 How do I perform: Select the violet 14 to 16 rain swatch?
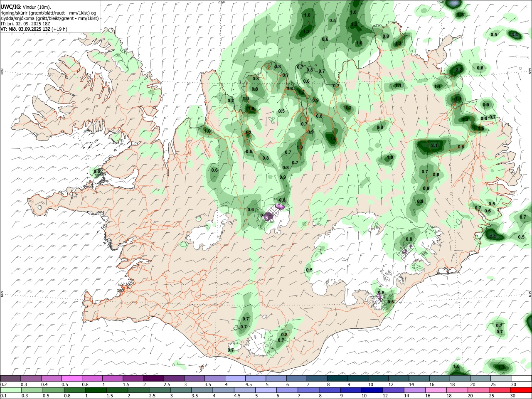(x=415, y=390)
